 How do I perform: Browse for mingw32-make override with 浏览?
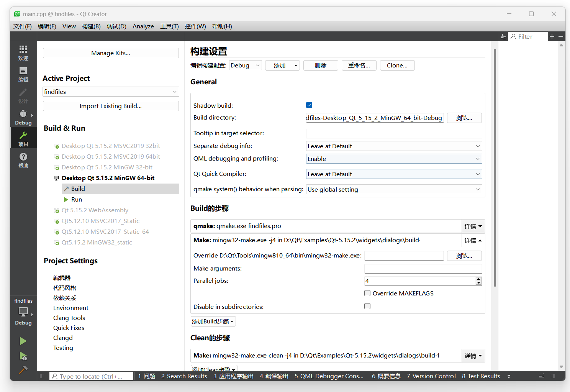pos(464,256)
